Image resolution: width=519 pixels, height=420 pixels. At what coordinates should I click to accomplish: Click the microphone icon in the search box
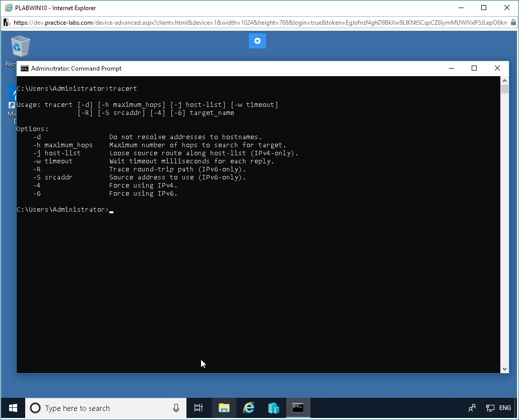176,408
